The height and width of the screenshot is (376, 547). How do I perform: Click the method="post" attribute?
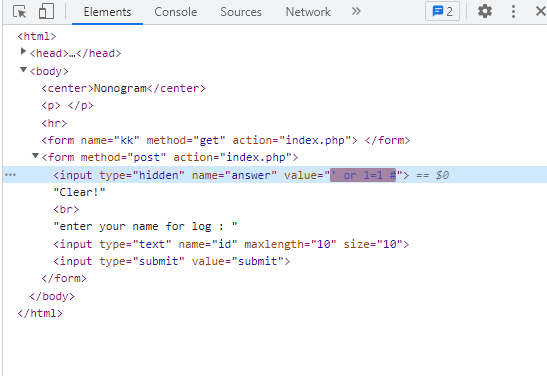click(x=123, y=157)
